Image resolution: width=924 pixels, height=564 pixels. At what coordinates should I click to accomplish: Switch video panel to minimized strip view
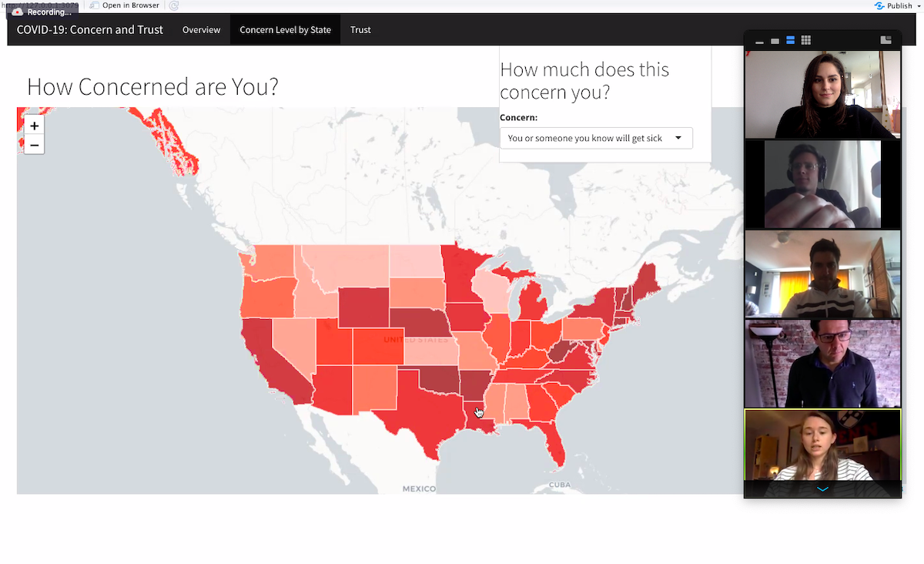tap(760, 41)
